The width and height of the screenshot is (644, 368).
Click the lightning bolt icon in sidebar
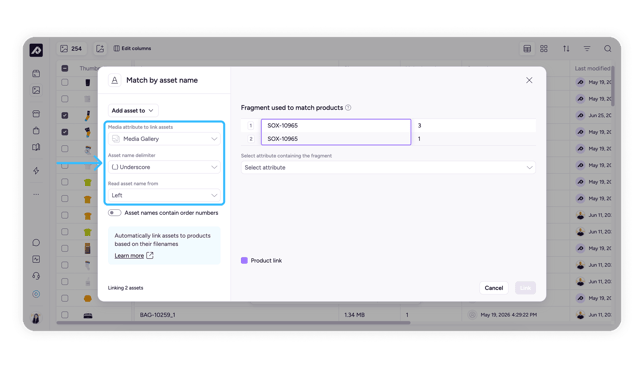(x=36, y=170)
